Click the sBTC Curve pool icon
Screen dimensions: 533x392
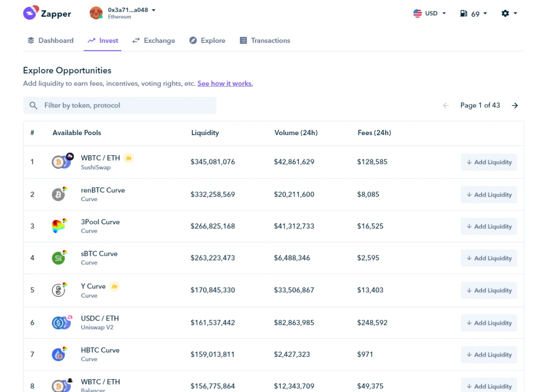[x=59, y=258]
